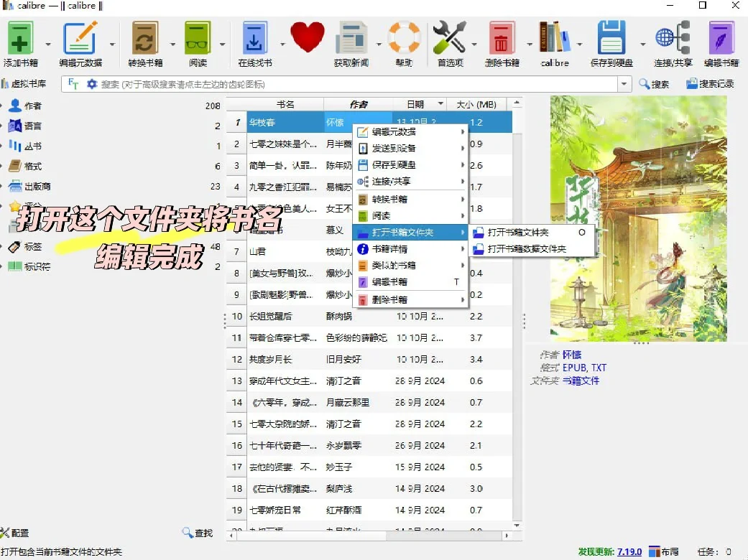Select book row 共度岁月长
Image resolution: width=748 pixels, height=560 pixels.
pyautogui.click(x=369, y=360)
